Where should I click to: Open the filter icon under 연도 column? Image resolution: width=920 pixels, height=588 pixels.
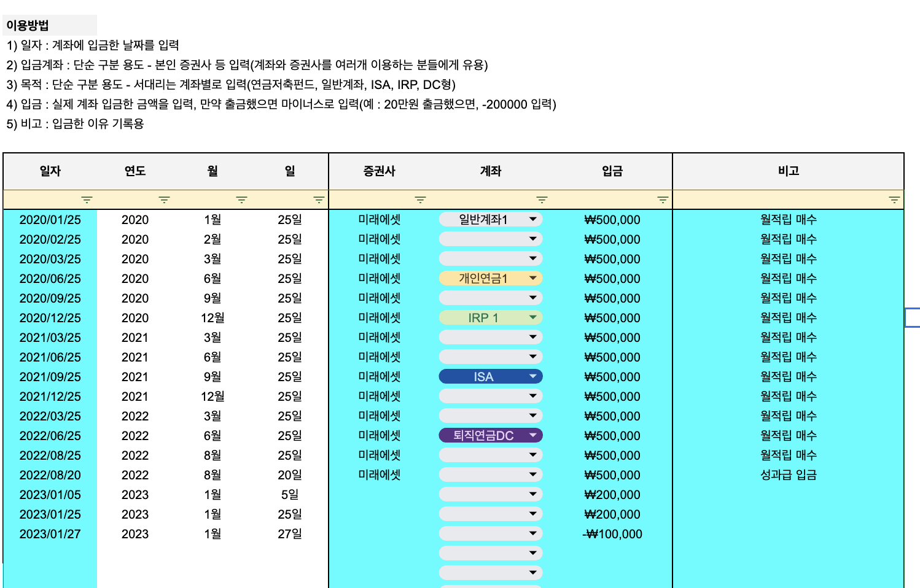coord(164,200)
